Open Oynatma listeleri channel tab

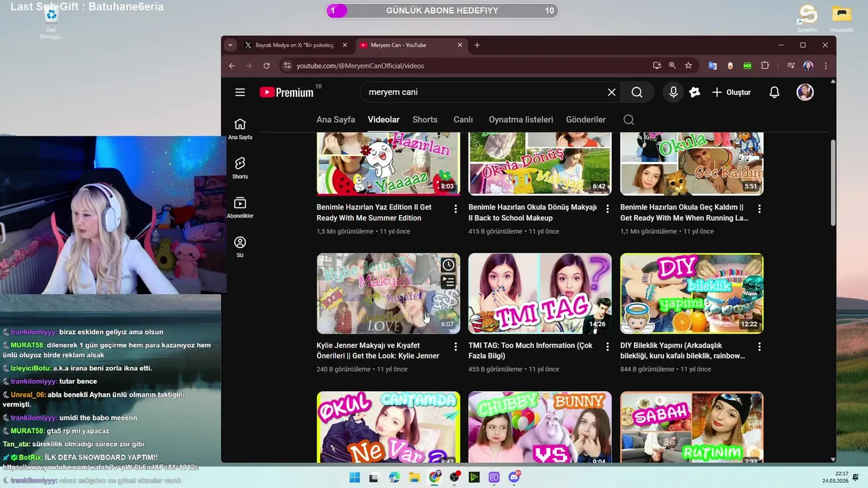click(521, 120)
